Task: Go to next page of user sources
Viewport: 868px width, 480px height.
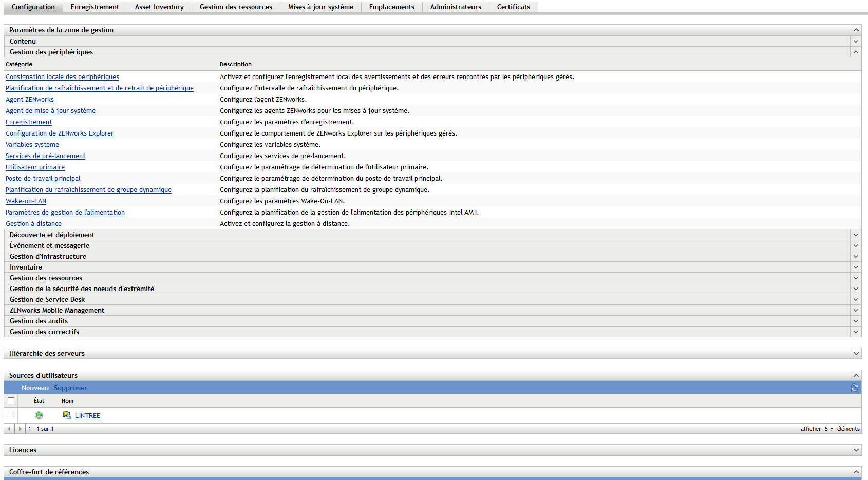Action: point(20,428)
